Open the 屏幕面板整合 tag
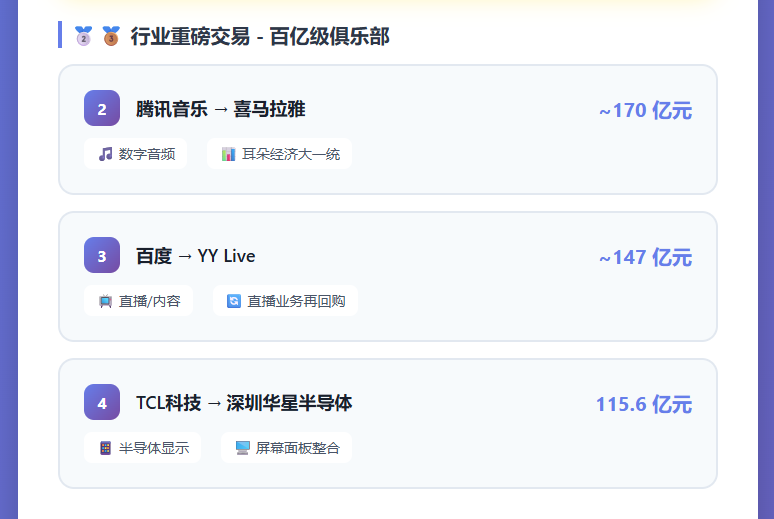This screenshot has height=519, width=774. [x=286, y=448]
